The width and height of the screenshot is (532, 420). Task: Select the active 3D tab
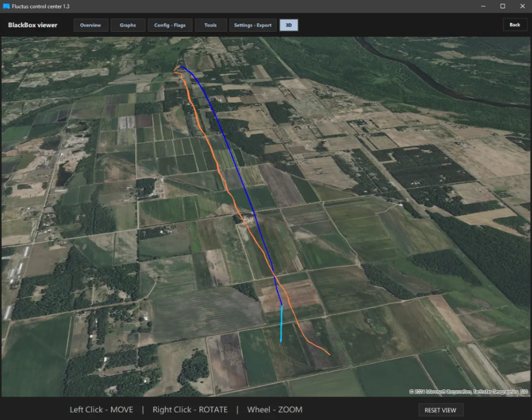(288, 25)
